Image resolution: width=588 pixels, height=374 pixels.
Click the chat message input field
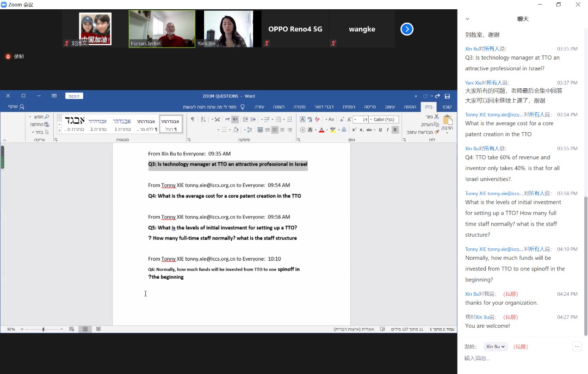(x=518, y=358)
